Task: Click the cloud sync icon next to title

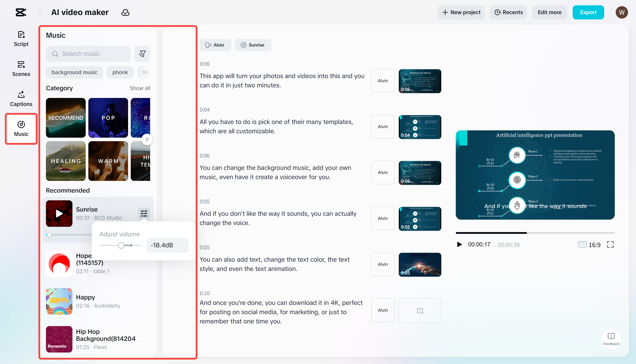Action: (125, 12)
